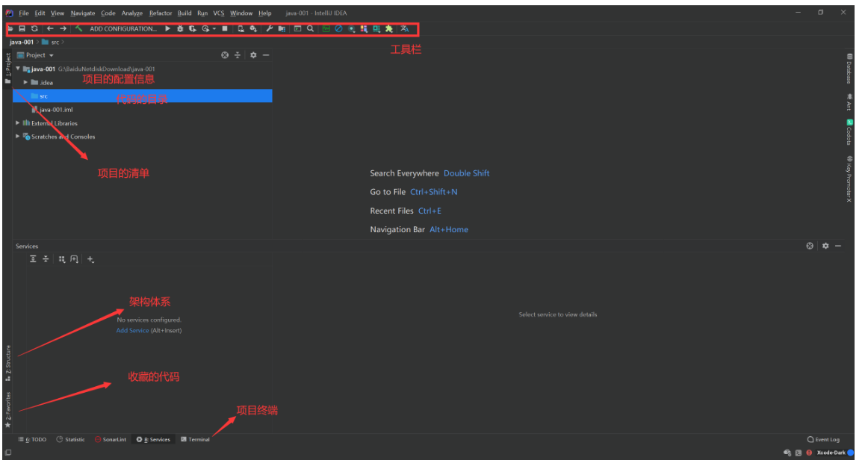This screenshot has height=469, width=868.
Task: Build project with the green hammer
Action: [78, 28]
